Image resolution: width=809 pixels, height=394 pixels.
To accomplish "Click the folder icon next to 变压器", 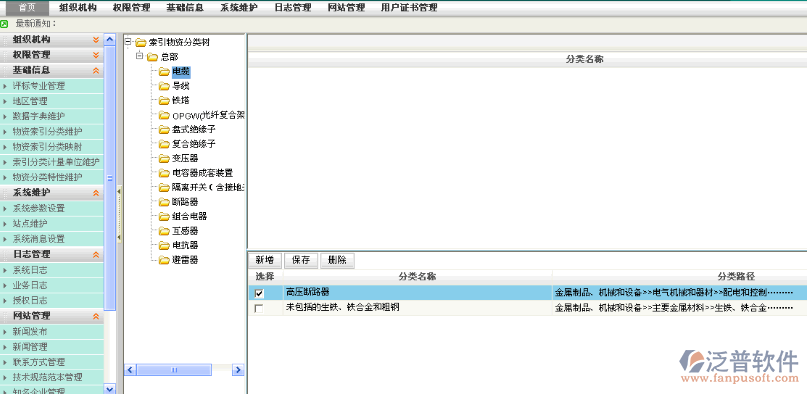I will click(x=164, y=158).
